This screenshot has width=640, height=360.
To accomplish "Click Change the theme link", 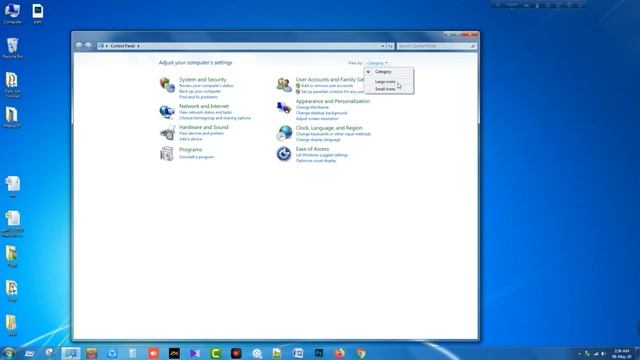I will [x=312, y=107].
